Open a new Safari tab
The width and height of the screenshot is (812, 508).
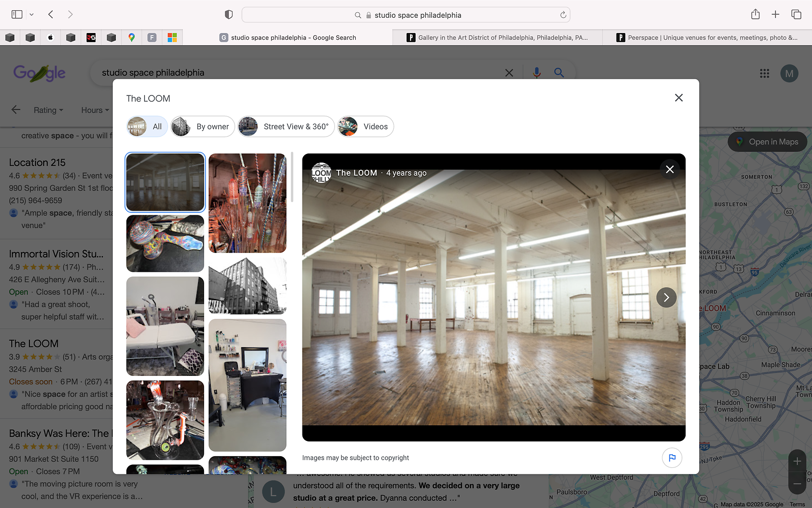pos(775,15)
